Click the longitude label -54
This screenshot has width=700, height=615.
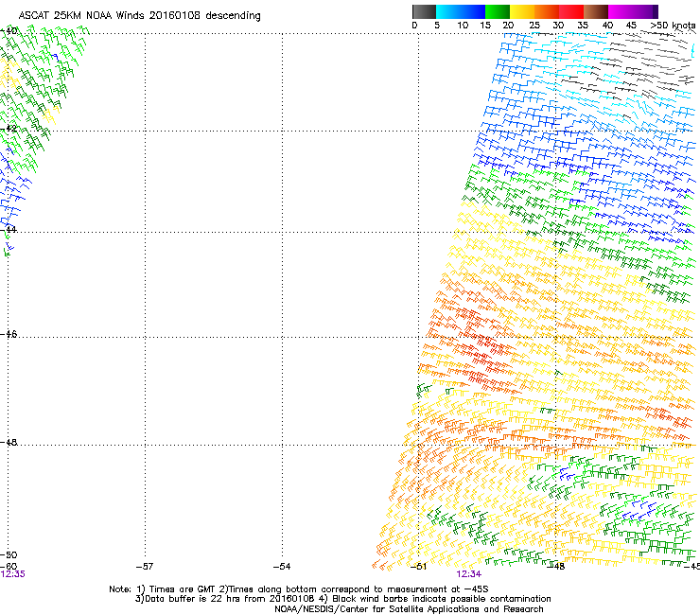pos(282,567)
